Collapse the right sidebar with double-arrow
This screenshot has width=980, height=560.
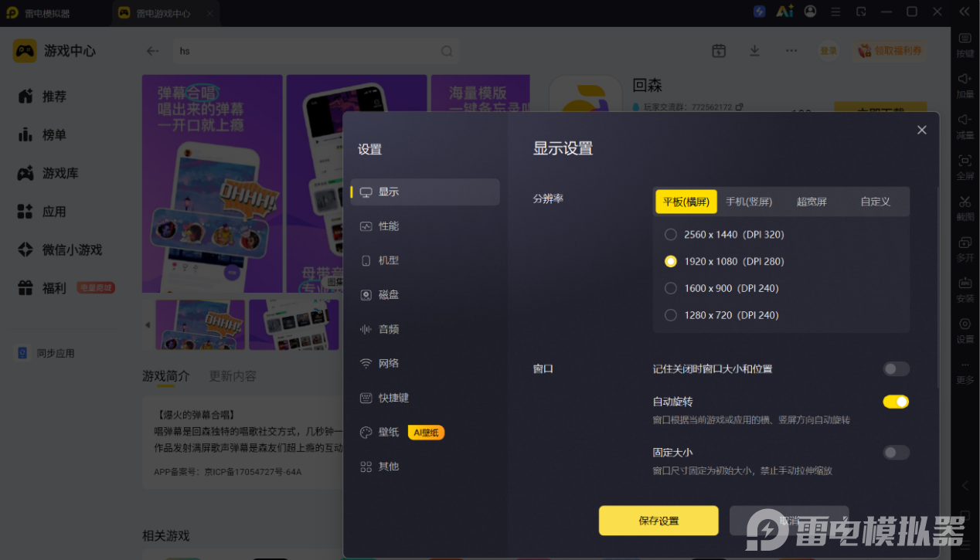[x=965, y=12]
